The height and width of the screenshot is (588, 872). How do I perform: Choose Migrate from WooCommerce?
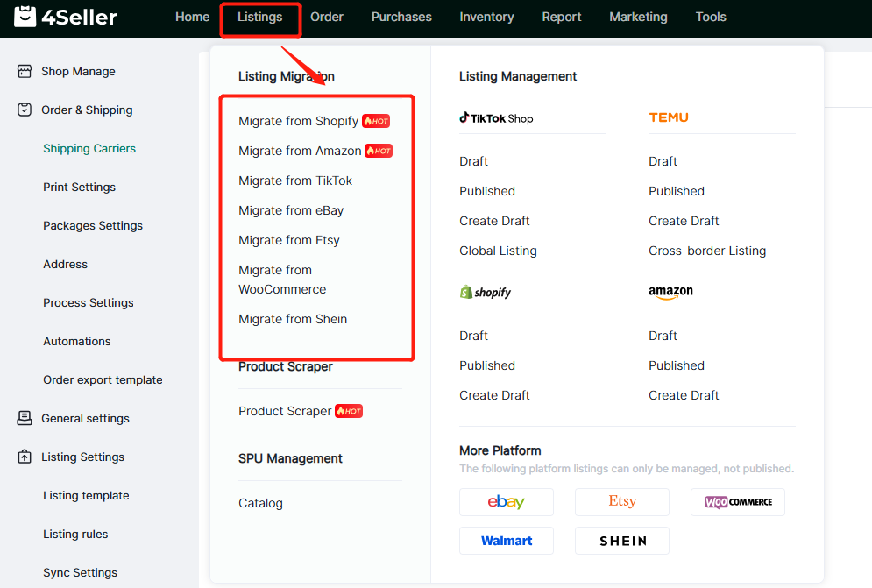tap(282, 280)
